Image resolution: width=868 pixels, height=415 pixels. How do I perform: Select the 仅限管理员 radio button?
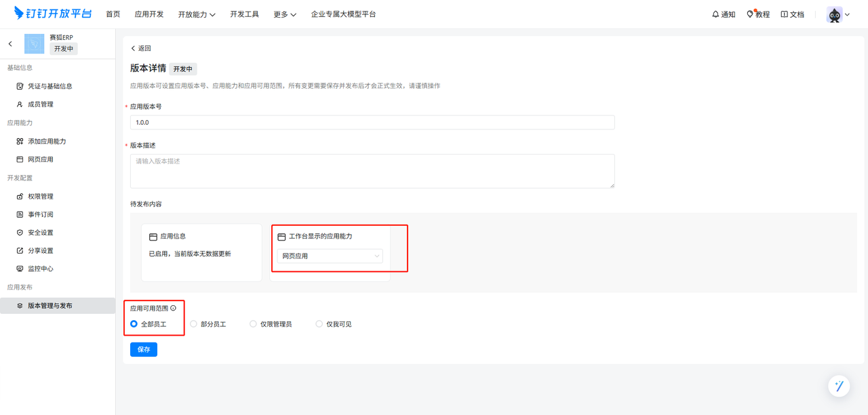[x=253, y=324]
